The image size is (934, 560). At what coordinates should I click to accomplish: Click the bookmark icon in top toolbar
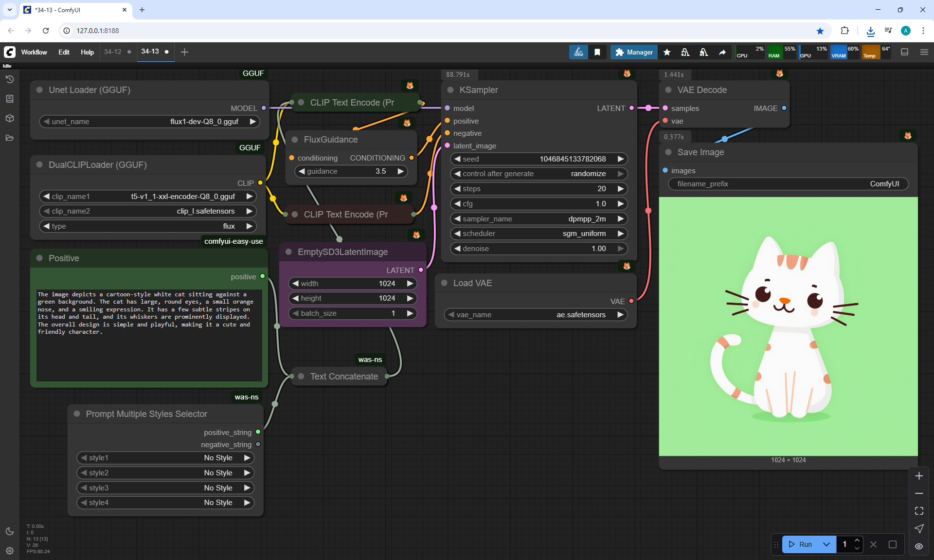point(597,52)
